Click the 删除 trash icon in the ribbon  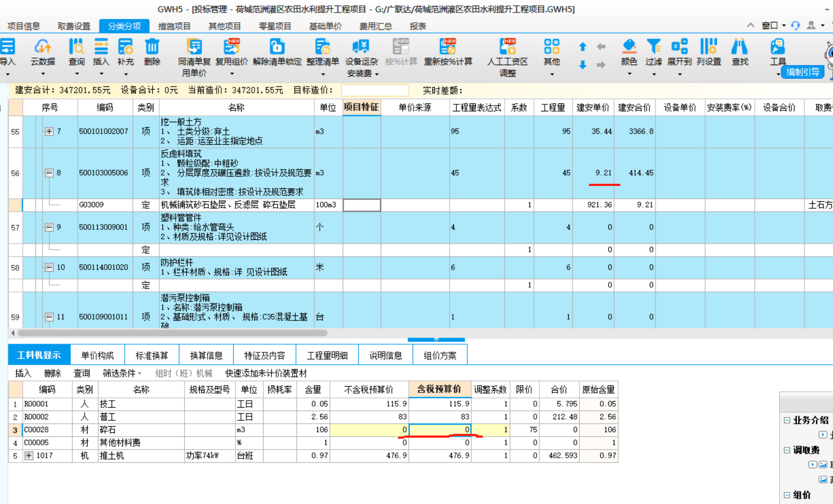(x=152, y=47)
